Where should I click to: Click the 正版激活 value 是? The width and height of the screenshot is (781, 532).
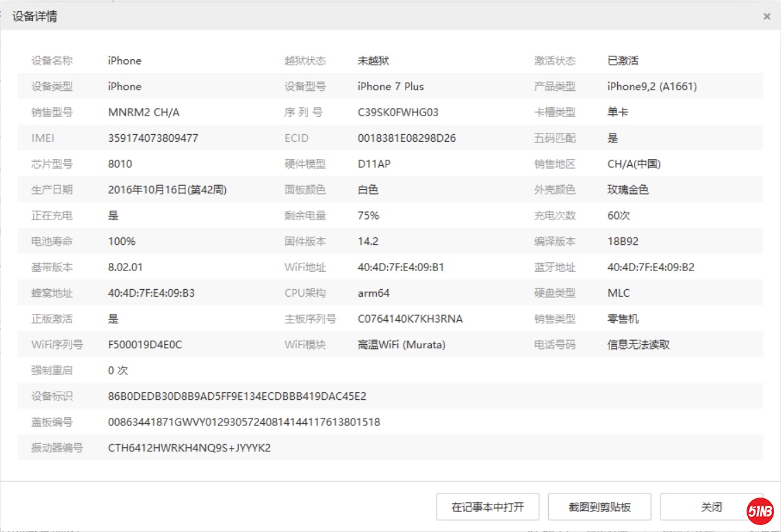(113, 319)
